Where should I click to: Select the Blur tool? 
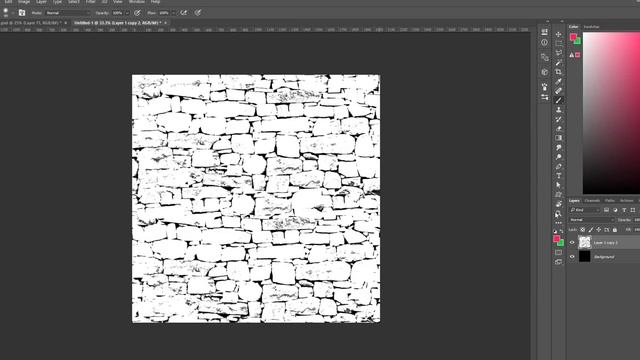tap(558, 147)
